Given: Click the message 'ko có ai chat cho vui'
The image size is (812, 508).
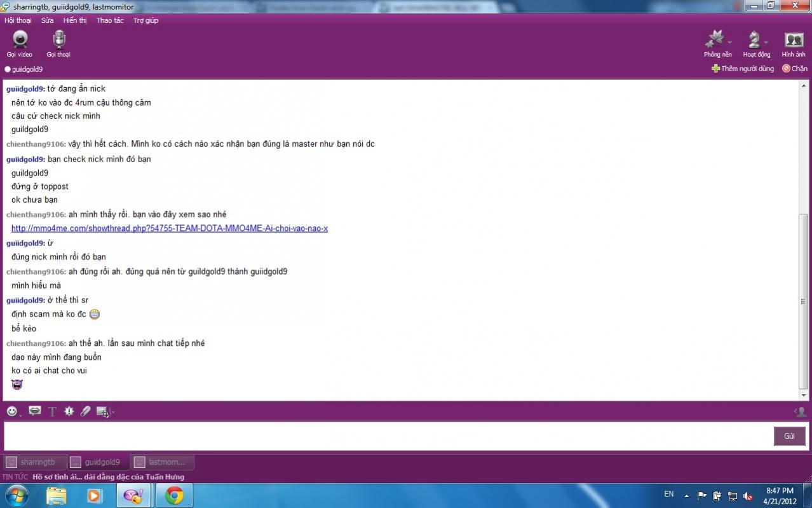Looking at the screenshot, I should [x=49, y=370].
